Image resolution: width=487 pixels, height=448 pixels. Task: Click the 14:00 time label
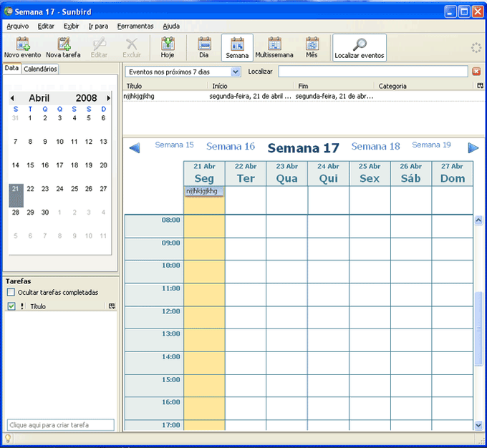[171, 356]
